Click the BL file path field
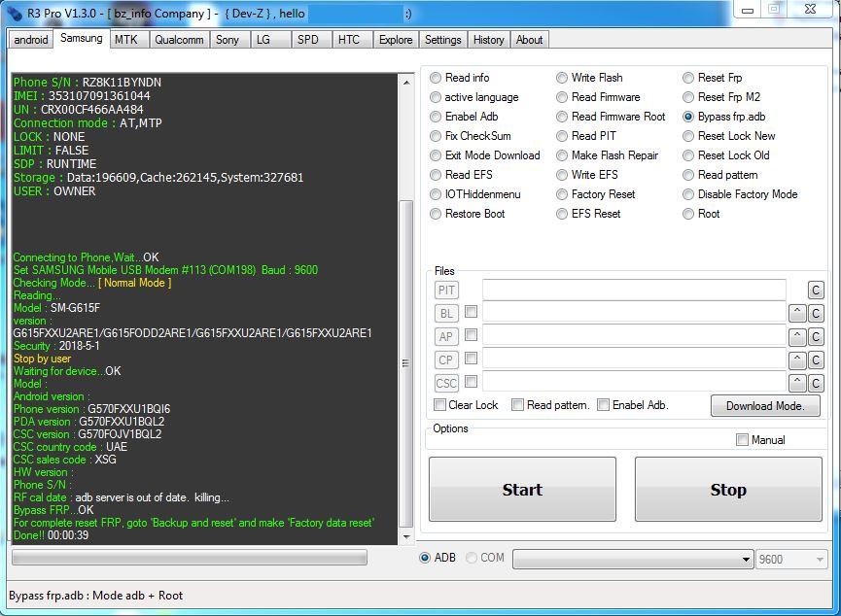This screenshot has height=616, width=841. 635,312
